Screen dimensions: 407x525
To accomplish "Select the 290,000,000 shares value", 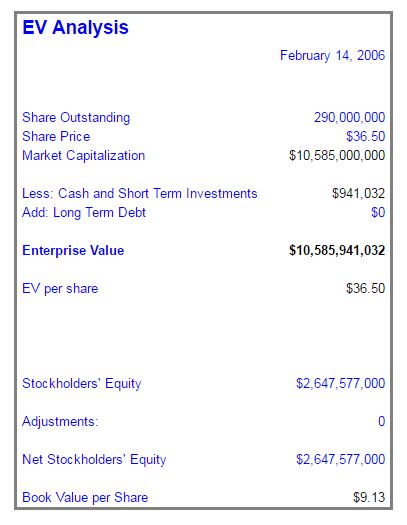I will tap(349, 118).
